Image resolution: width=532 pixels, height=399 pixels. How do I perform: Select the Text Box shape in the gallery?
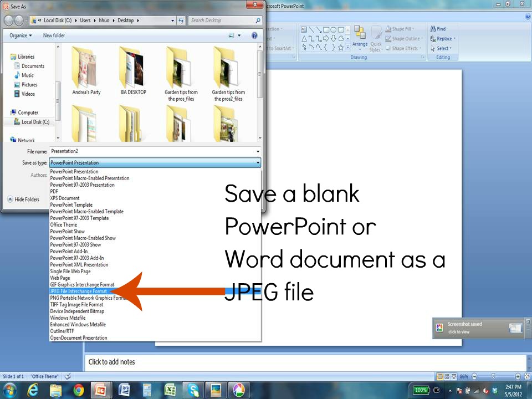(x=304, y=29)
